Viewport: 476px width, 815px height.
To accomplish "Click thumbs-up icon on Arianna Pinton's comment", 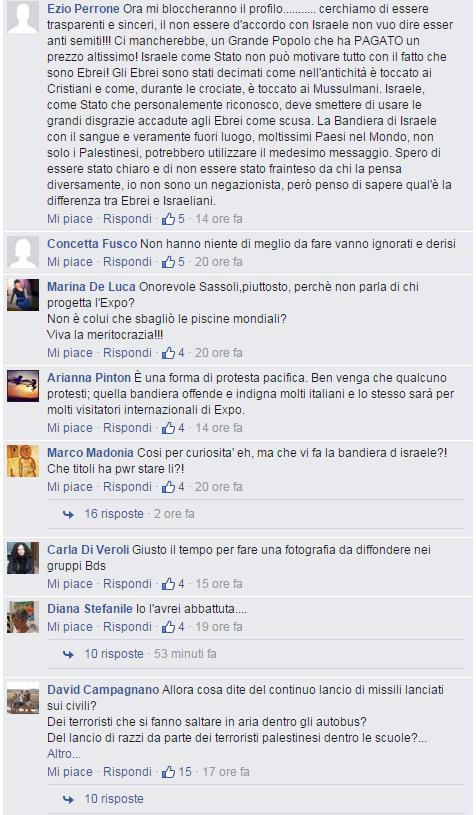I will pos(168,428).
